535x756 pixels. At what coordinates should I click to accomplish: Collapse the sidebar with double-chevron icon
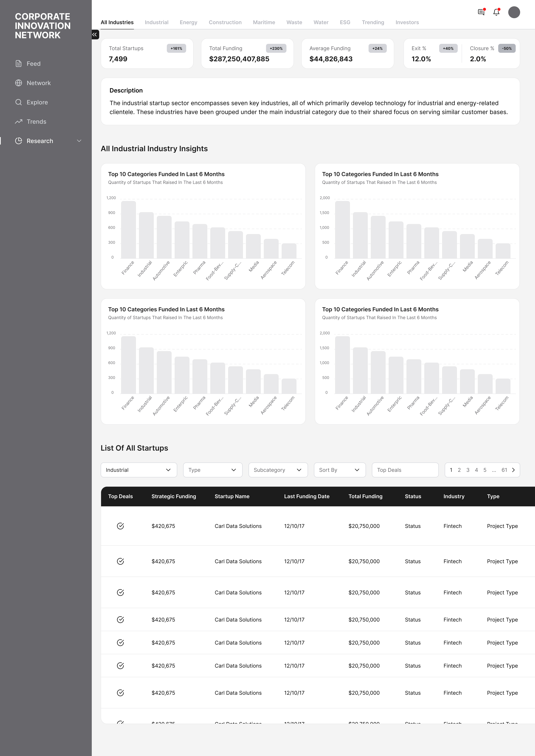tap(95, 35)
